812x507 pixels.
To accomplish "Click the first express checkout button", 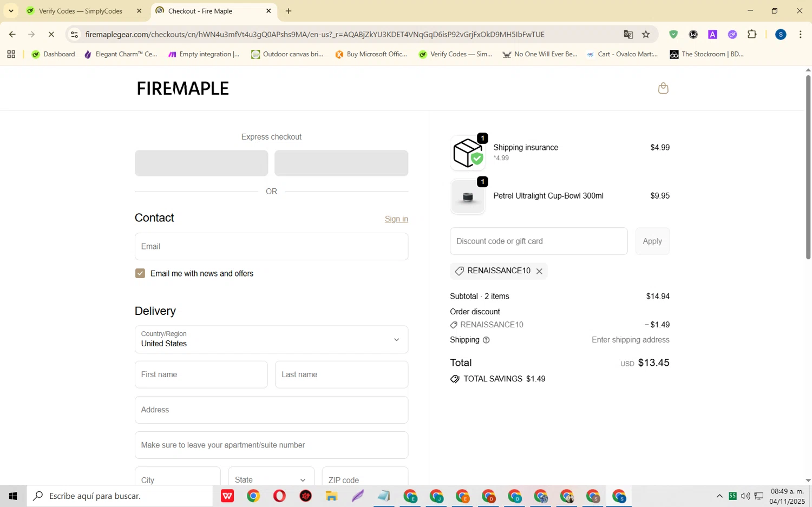I will [x=201, y=163].
